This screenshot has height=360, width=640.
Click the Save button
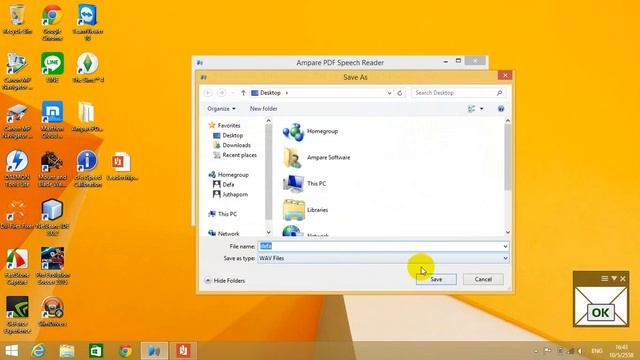click(x=436, y=279)
